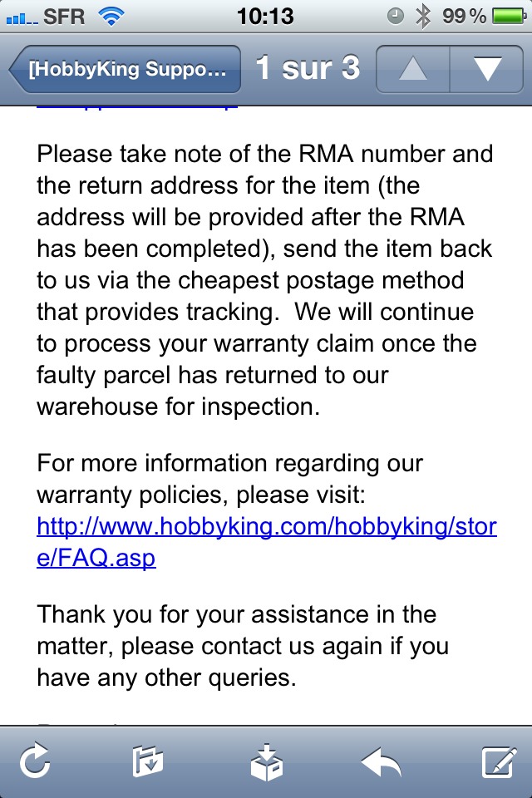Open the hobbyking.com FAQ.asp link

pos(267,541)
